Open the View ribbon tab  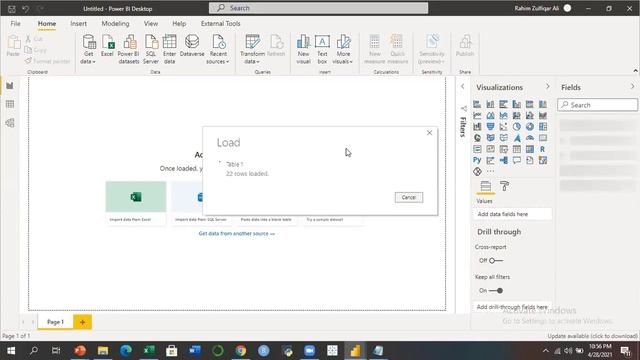pyautogui.click(x=151, y=24)
